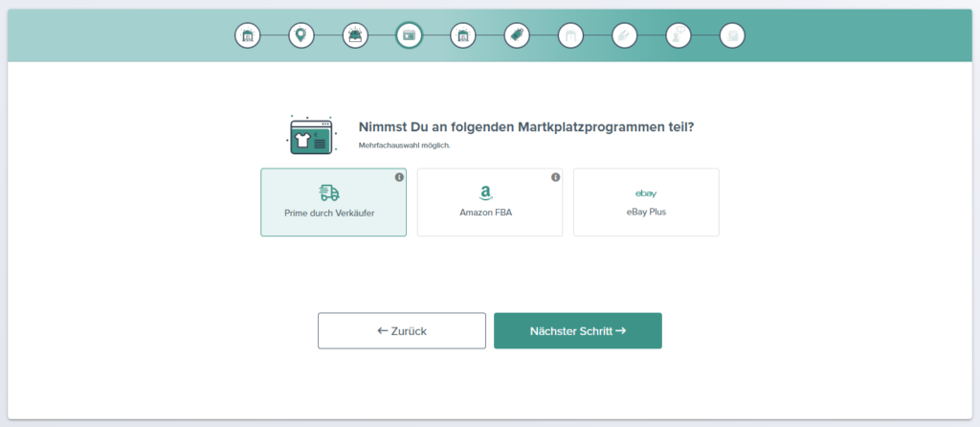The width and height of the screenshot is (980, 427).
Task: Click the marketplace shop illustration beside the question
Action: [311, 134]
